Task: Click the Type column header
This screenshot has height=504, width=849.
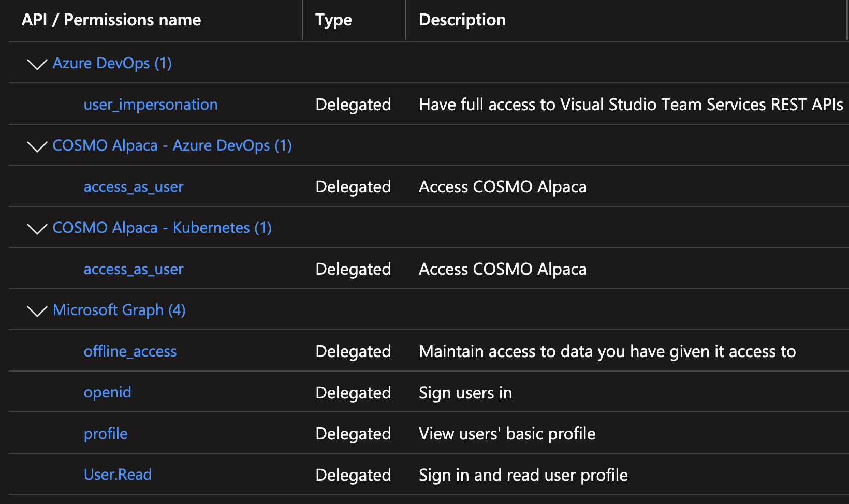Action: [333, 19]
